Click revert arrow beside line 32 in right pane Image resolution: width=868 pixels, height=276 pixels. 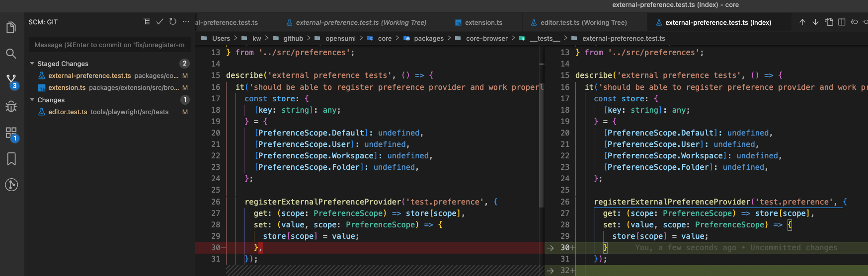[550, 271]
